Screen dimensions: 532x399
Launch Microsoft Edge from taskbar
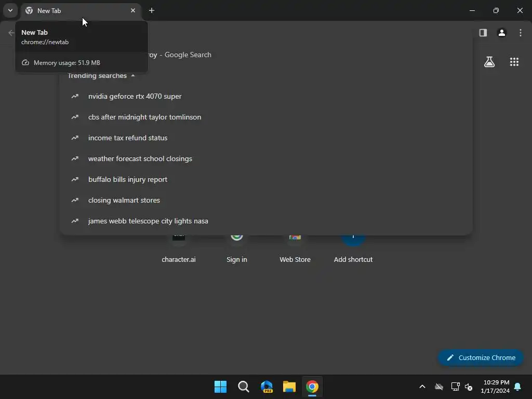(x=267, y=387)
